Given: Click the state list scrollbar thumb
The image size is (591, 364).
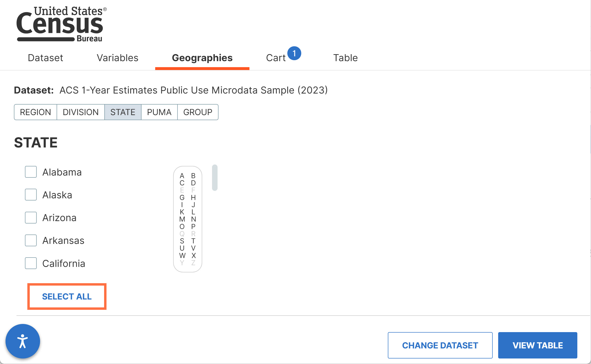Looking at the screenshot, I should (x=215, y=178).
